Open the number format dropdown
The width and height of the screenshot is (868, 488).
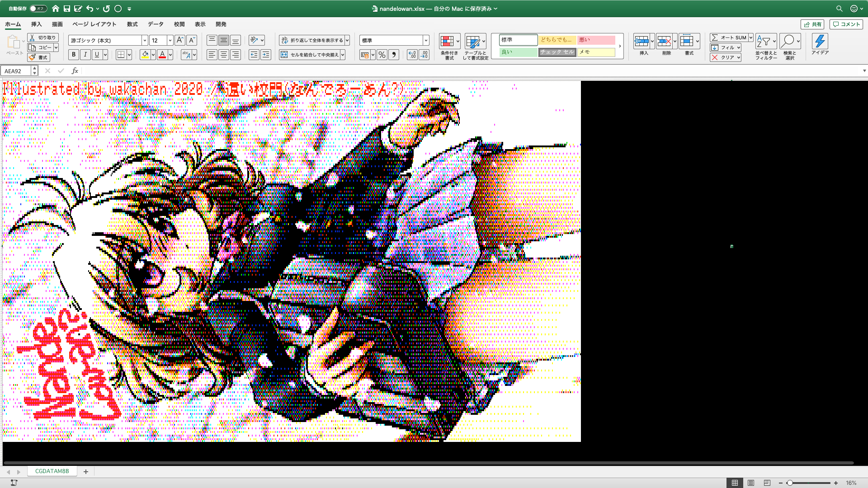coord(426,40)
